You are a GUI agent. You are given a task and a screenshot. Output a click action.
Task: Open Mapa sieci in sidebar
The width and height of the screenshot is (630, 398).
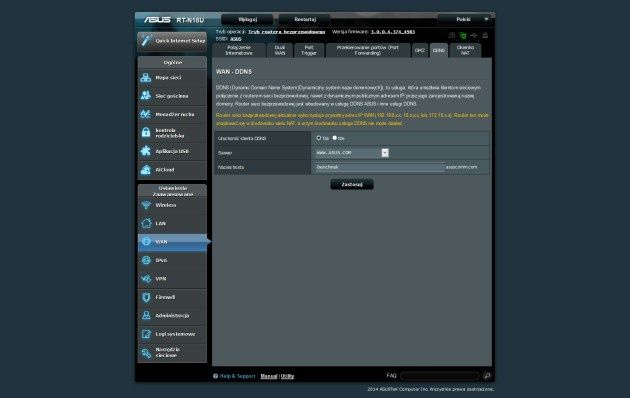pyautogui.click(x=172, y=78)
